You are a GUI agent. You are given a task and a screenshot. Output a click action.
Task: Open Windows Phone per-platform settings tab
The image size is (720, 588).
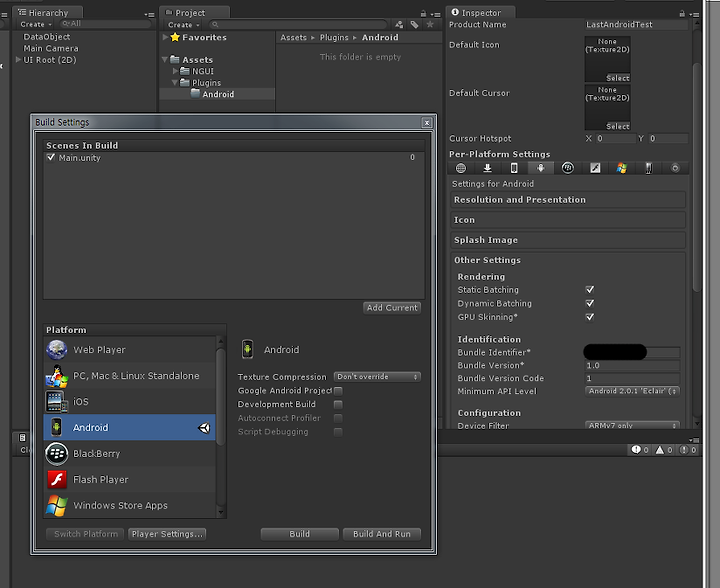pos(648,168)
